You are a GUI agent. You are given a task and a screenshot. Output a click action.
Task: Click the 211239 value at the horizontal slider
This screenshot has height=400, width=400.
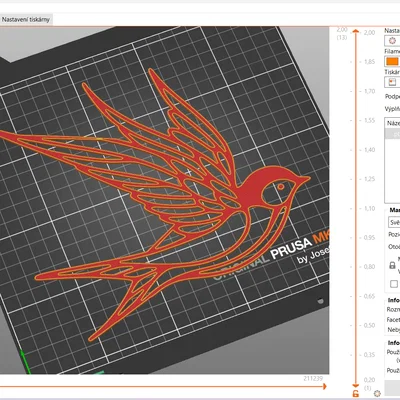pyautogui.click(x=313, y=378)
